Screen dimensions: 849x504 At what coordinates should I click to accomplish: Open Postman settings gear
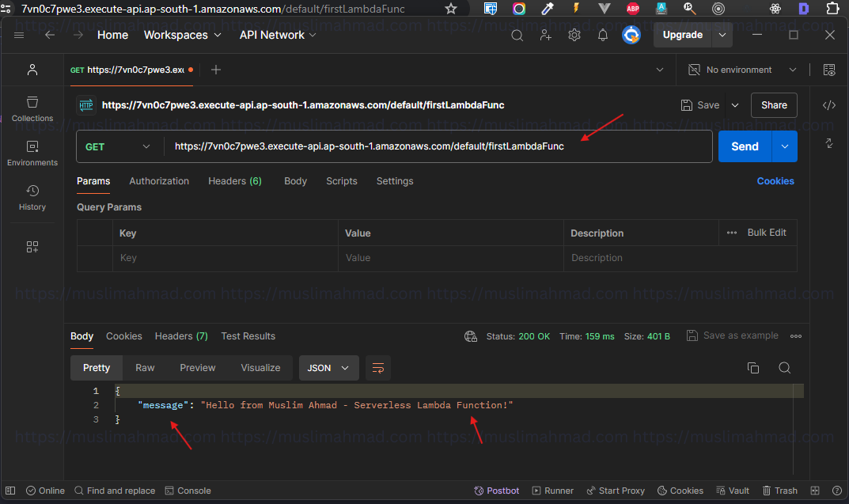point(574,35)
